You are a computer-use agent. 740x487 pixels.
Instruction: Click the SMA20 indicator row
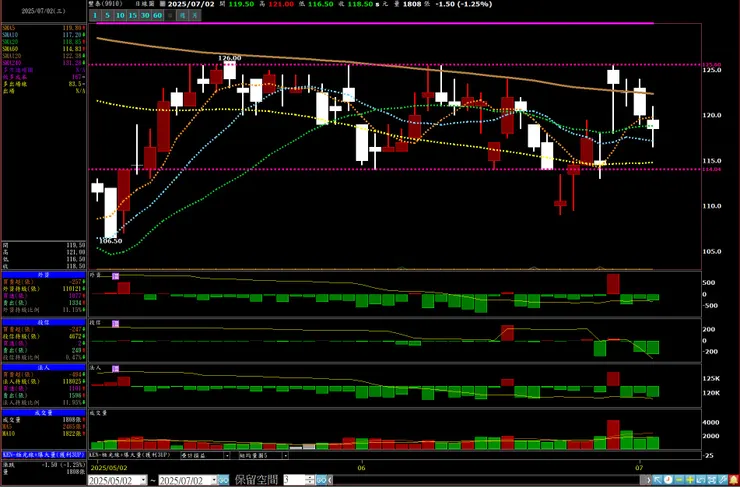[x=44, y=42]
